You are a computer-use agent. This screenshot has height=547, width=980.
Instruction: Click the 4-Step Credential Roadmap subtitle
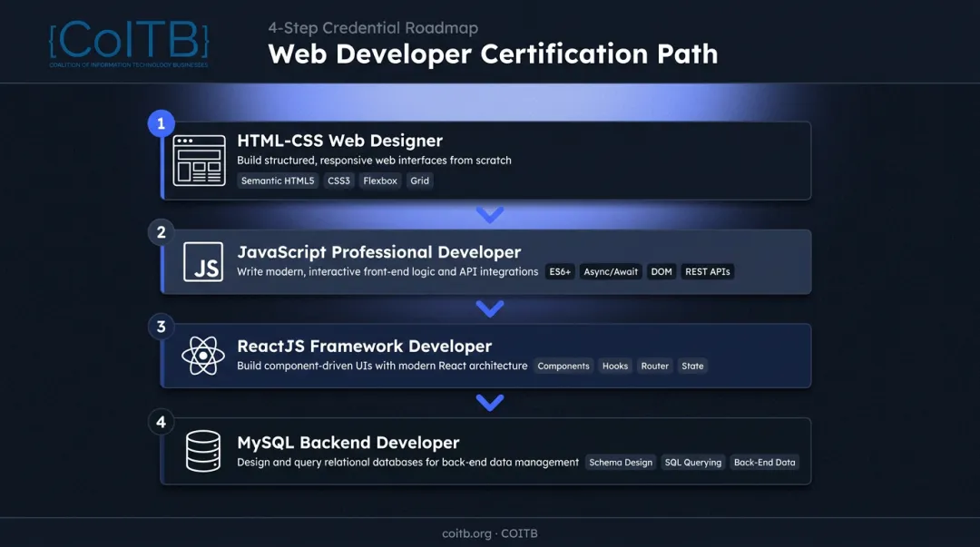(373, 27)
